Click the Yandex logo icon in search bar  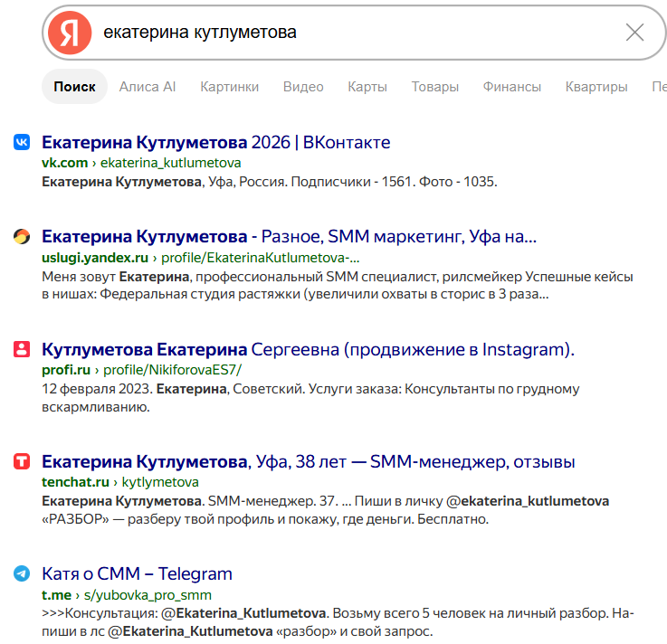tap(70, 33)
